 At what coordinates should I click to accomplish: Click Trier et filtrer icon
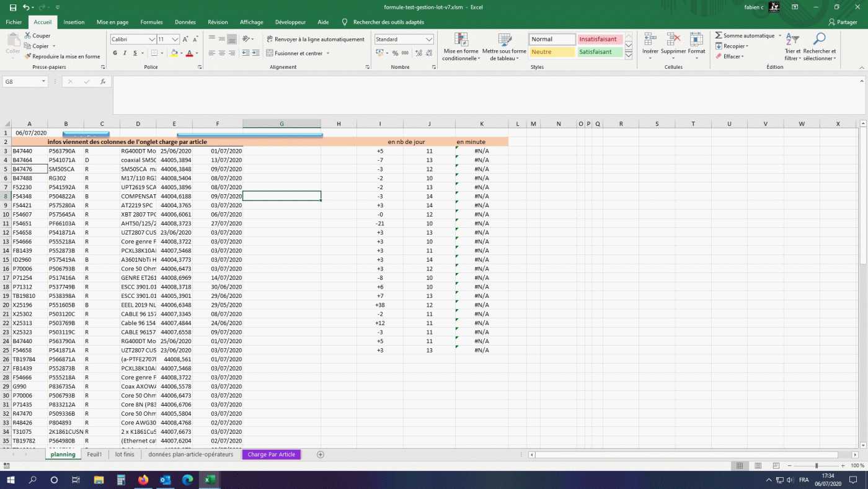(x=792, y=47)
